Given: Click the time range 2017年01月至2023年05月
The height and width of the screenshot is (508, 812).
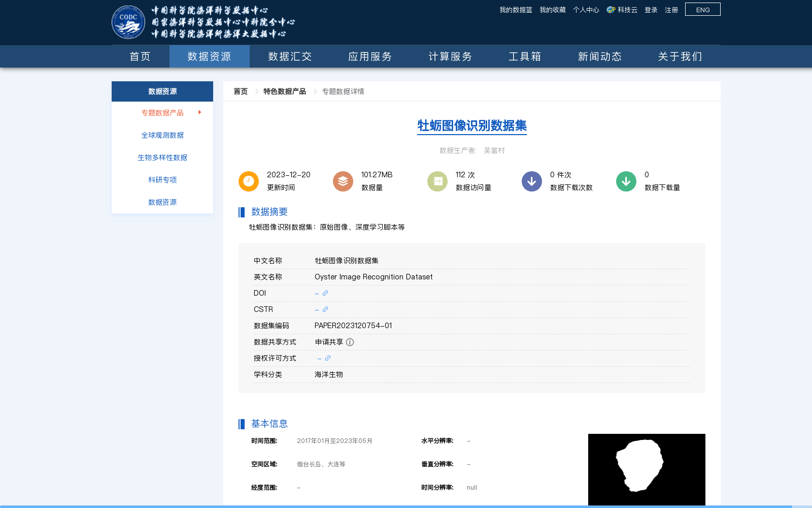Looking at the screenshot, I should click(334, 441).
